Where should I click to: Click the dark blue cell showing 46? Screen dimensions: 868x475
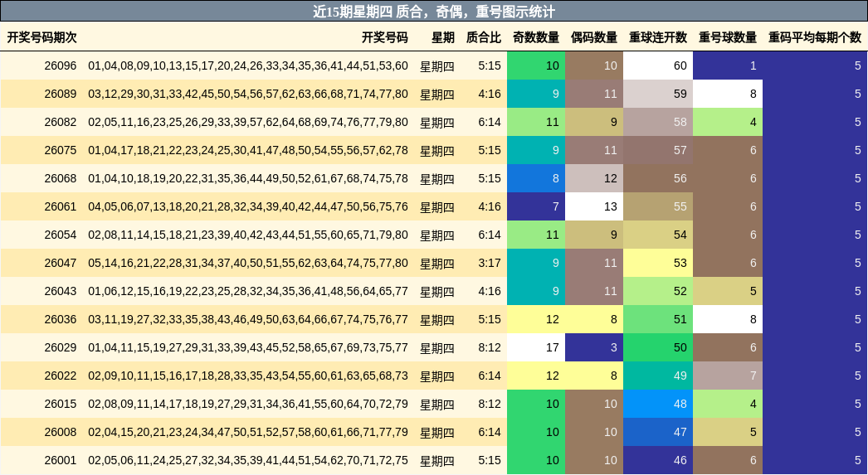(x=658, y=461)
